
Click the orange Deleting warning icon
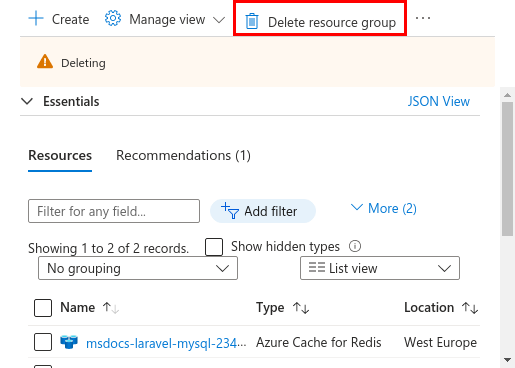45,62
